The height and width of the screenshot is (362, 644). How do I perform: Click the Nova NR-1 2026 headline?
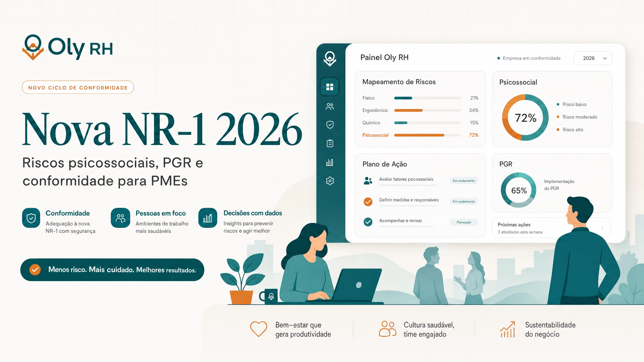coord(162,129)
